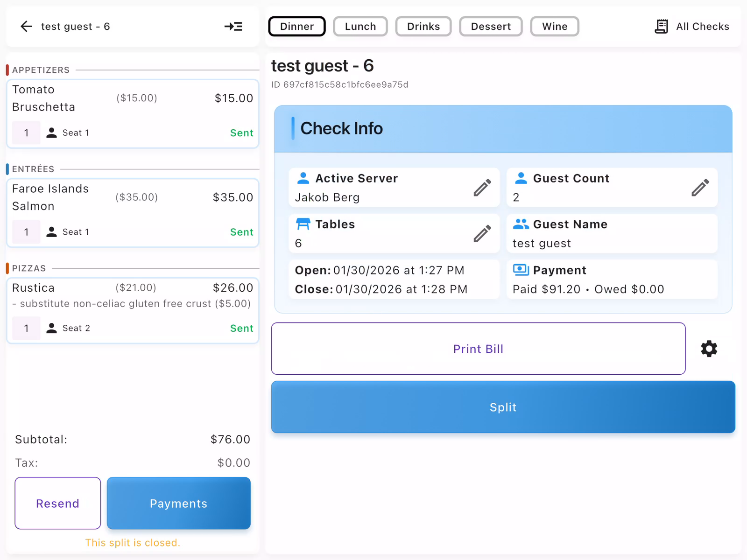The image size is (747, 560).
Task: Select the Dessert menu tab
Action: point(490,27)
